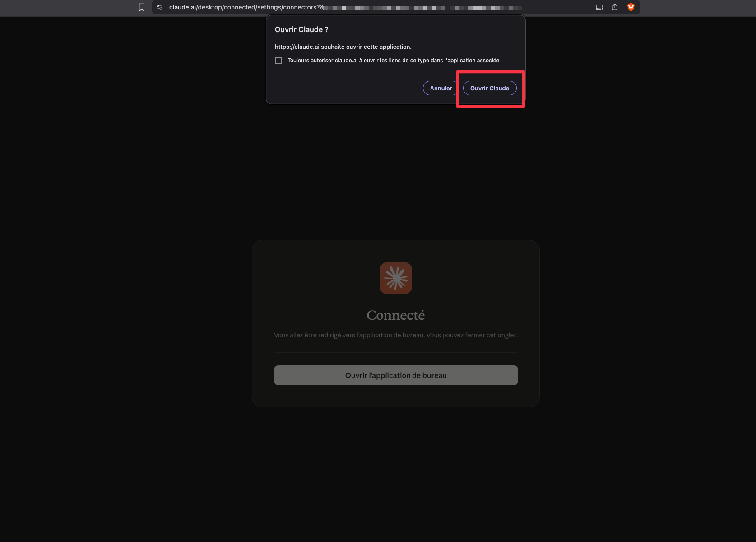
Task: Click "Vous allez être redirigé" message text
Action: tap(396, 335)
